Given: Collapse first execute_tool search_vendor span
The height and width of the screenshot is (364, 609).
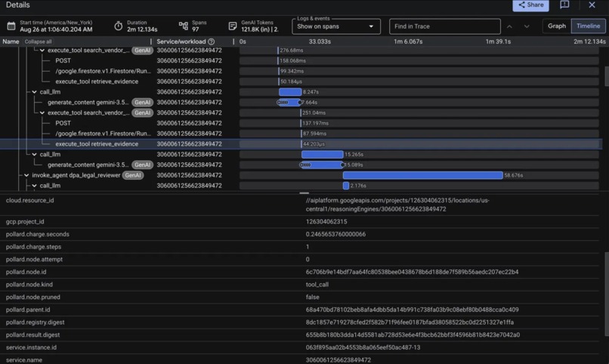Looking at the screenshot, I should pyautogui.click(x=42, y=51).
